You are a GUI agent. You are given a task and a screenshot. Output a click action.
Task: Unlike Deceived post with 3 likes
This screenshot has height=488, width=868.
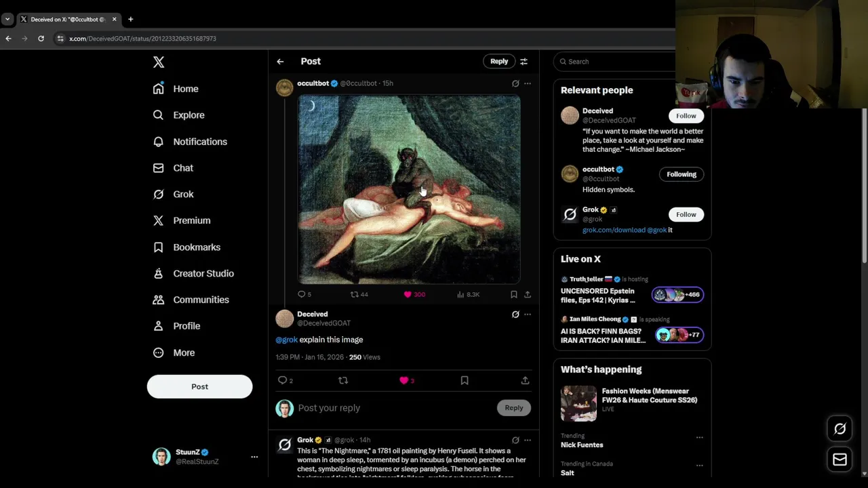(407, 380)
